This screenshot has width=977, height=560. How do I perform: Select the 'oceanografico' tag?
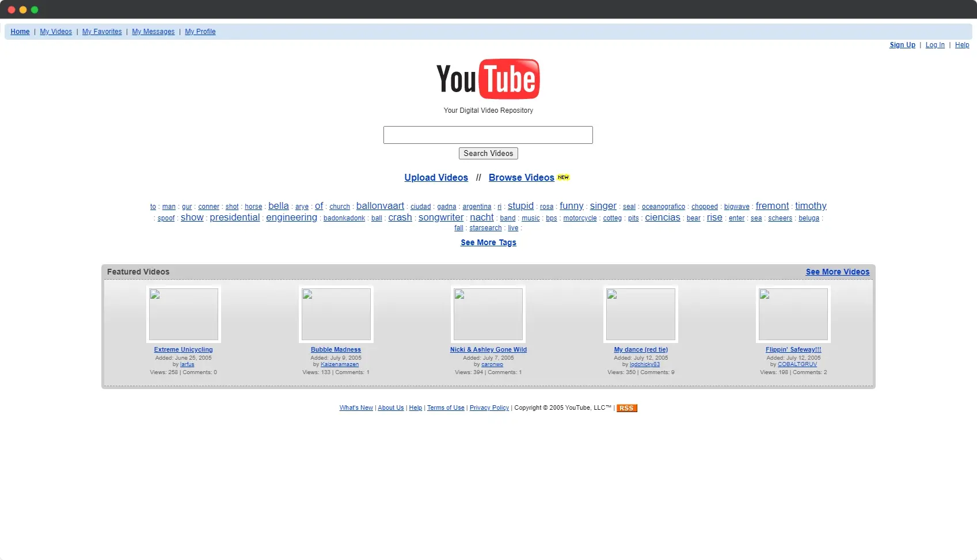coord(663,207)
